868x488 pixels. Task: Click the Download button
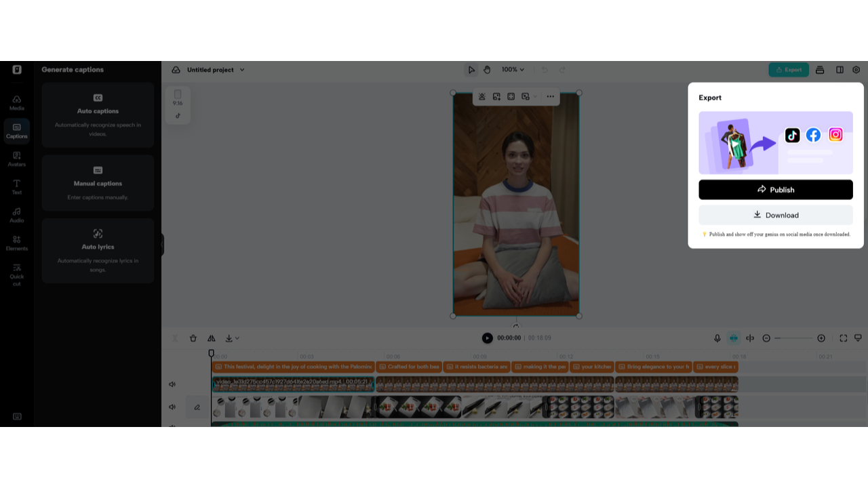[x=776, y=215]
